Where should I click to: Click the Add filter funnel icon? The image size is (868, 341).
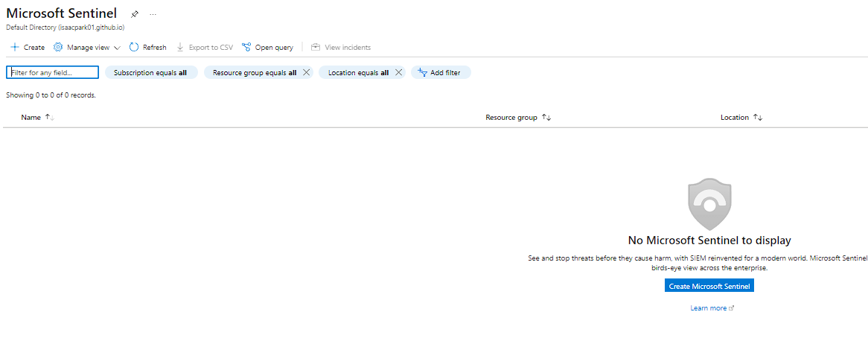[x=422, y=72]
